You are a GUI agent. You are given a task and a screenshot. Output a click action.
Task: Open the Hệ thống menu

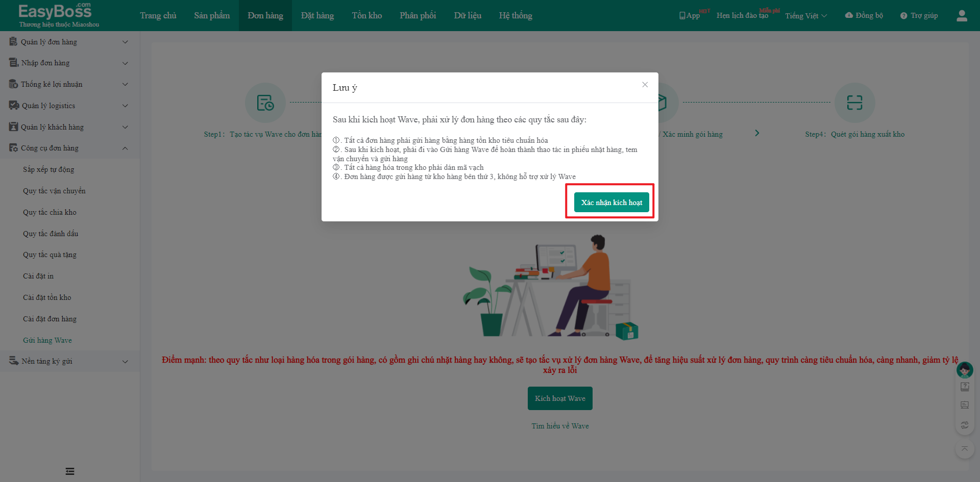pos(516,15)
